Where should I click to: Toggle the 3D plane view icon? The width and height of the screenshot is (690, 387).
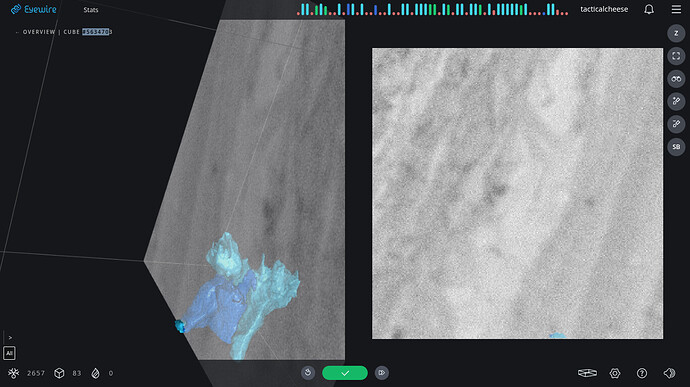point(587,373)
